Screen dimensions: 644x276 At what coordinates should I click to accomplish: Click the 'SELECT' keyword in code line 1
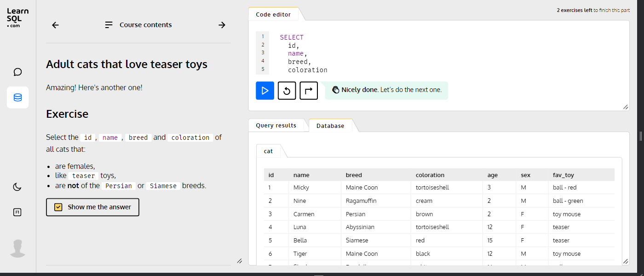click(x=292, y=37)
